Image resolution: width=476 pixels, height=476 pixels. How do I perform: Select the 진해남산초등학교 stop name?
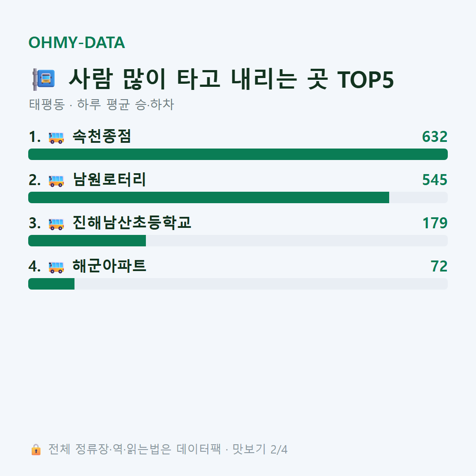[132, 223]
